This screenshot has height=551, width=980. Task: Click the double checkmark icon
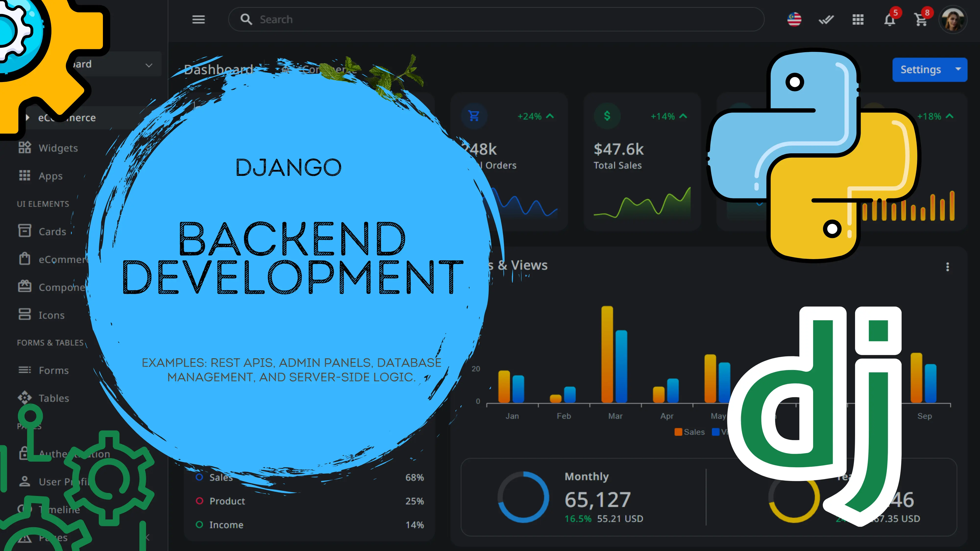(x=826, y=19)
